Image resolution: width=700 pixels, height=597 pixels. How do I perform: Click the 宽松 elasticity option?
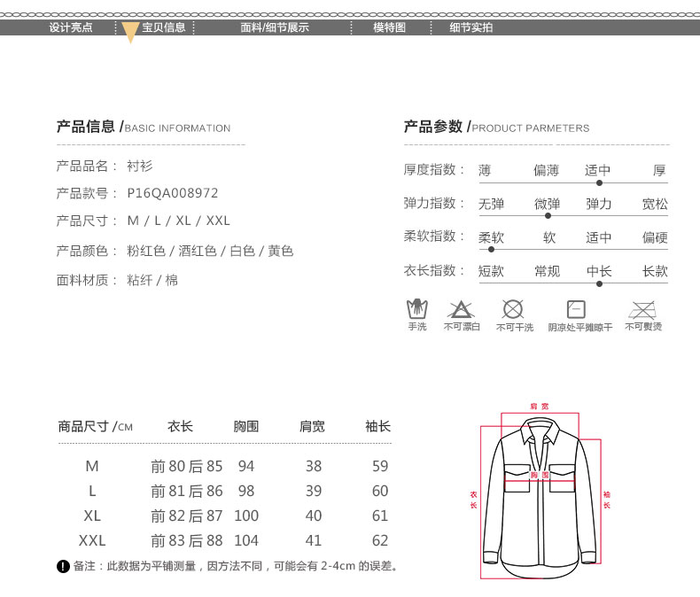pos(655,204)
